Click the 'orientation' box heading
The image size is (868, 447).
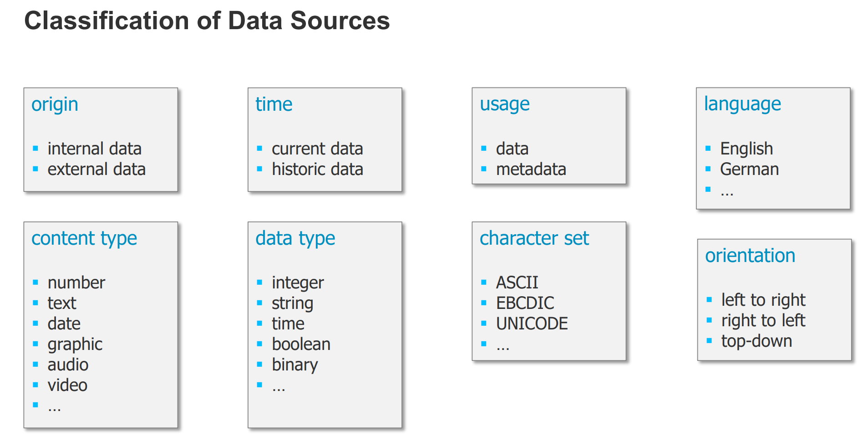click(x=750, y=256)
